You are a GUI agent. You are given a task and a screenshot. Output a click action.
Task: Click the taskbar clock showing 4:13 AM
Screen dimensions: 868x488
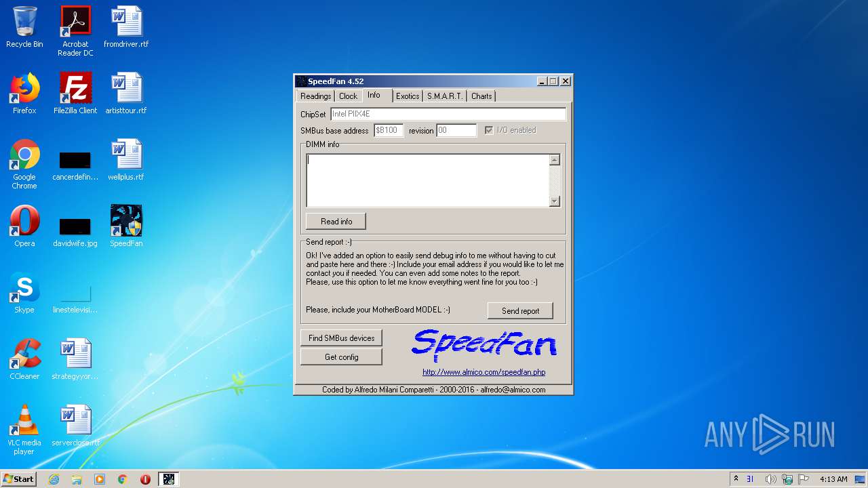point(833,479)
